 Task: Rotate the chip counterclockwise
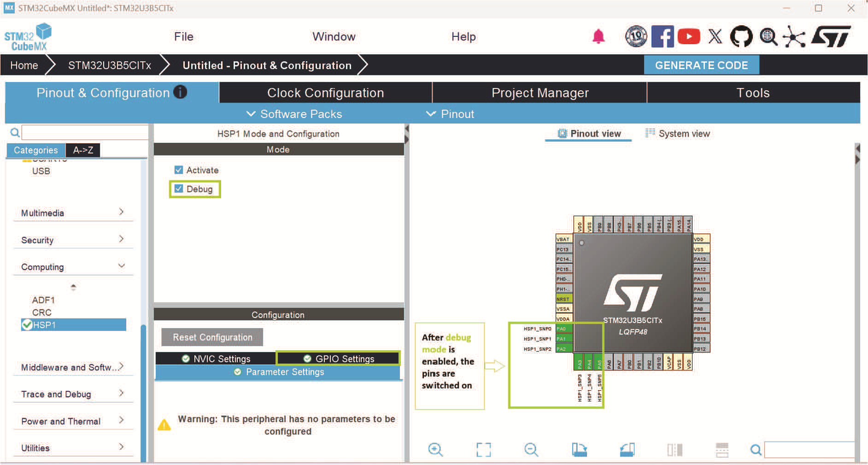(x=627, y=449)
